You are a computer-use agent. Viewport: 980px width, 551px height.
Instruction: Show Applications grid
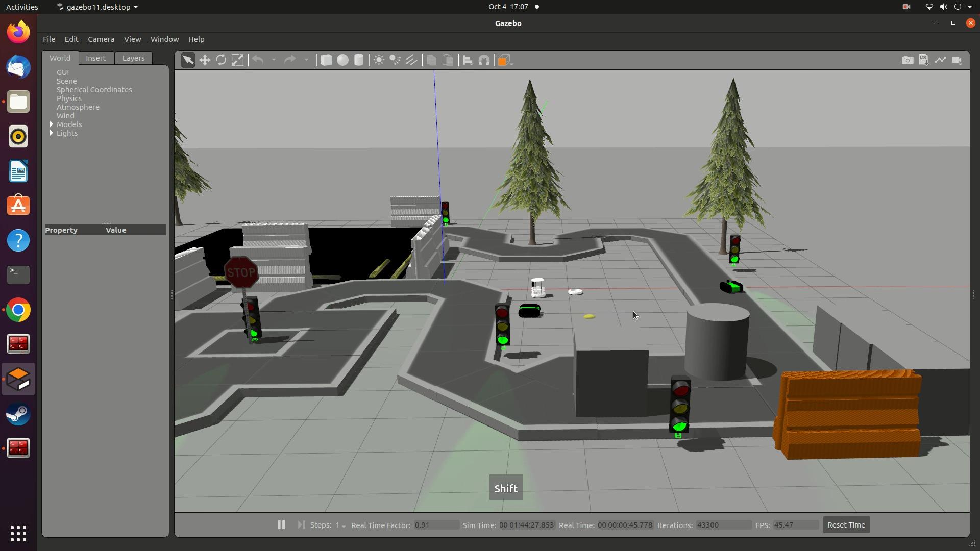coord(18,534)
